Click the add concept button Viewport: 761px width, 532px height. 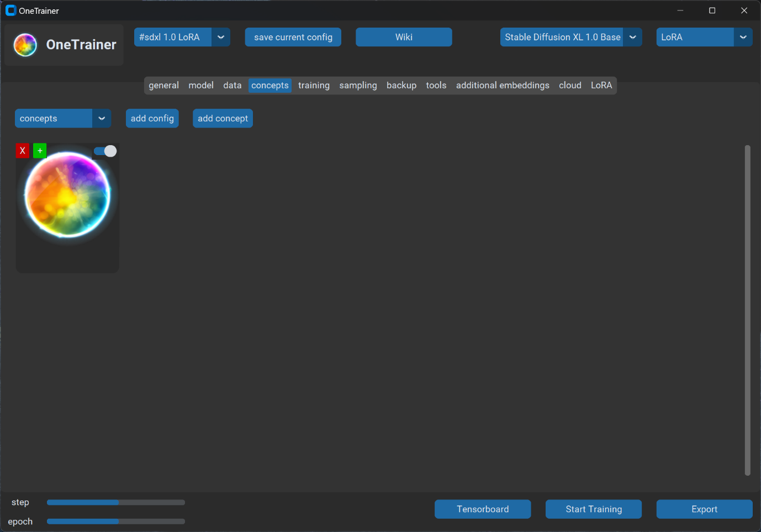point(223,119)
